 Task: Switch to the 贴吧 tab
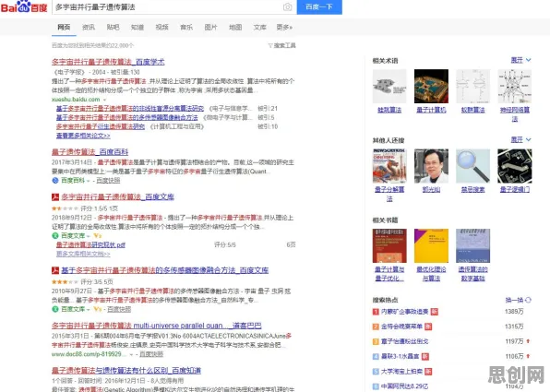click(x=113, y=27)
